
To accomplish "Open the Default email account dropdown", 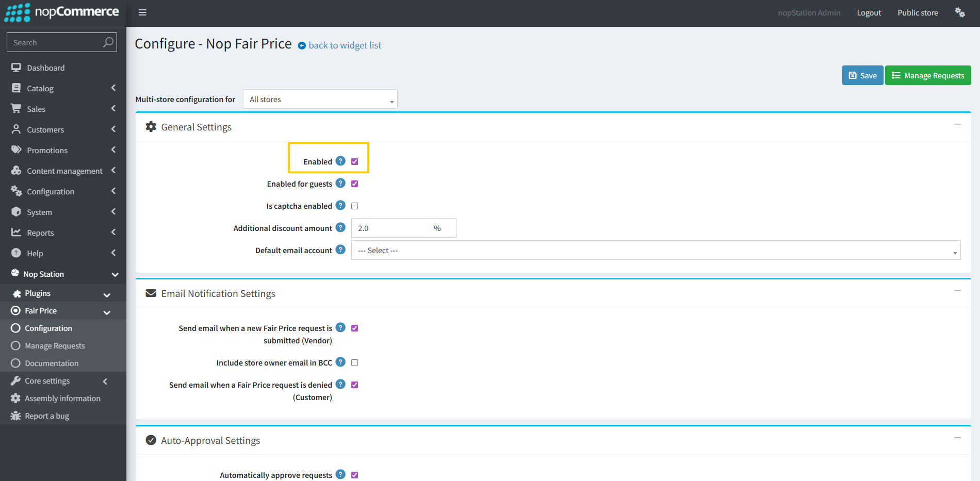I will click(655, 250).
